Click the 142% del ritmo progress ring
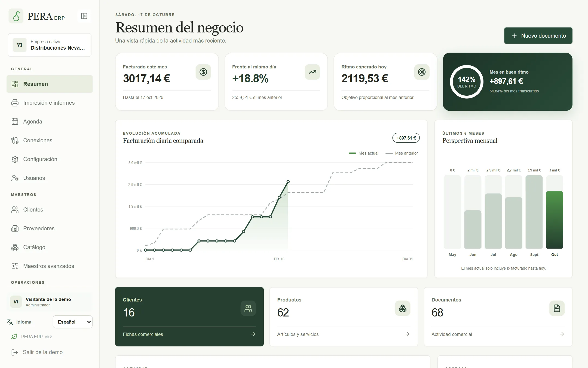This screenshot has height=368, width=588. (x=467, y=82)
